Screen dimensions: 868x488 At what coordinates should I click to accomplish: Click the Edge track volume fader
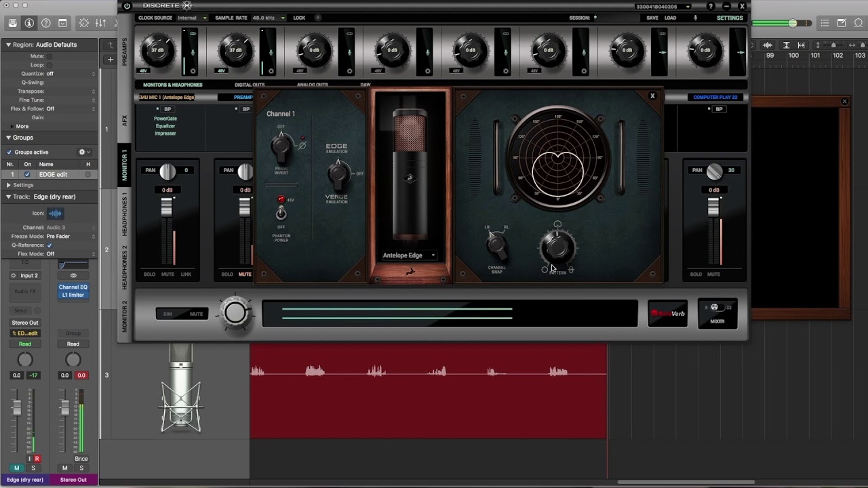point(17,407)
